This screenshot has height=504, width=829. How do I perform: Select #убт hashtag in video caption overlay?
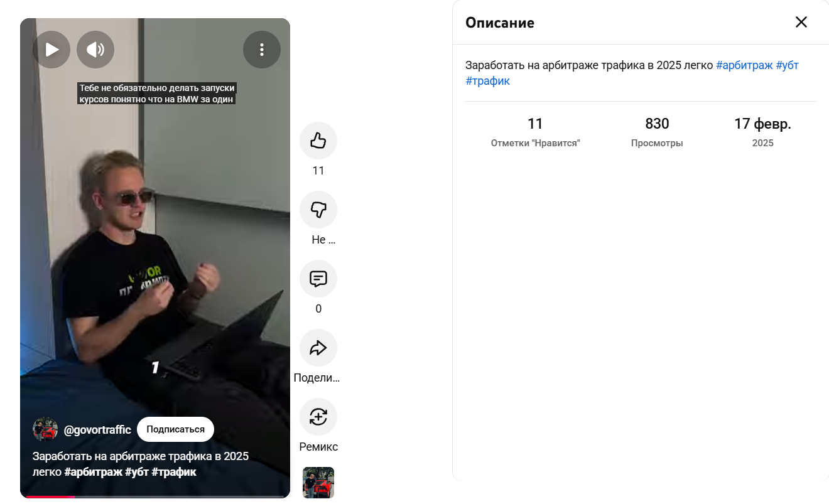coord(137,472)
